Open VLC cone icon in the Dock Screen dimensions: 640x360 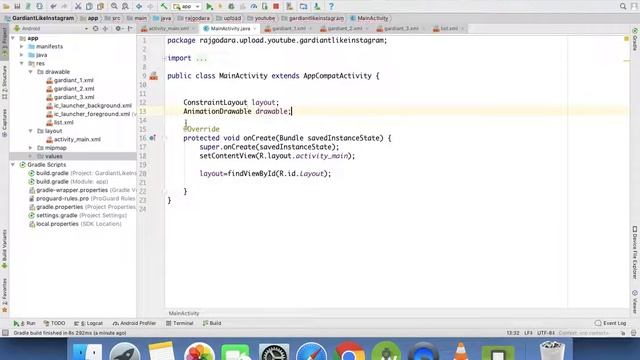461,351
